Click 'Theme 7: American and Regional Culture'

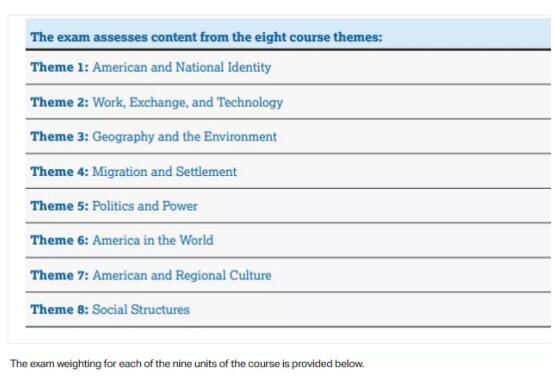click(288, 275)
